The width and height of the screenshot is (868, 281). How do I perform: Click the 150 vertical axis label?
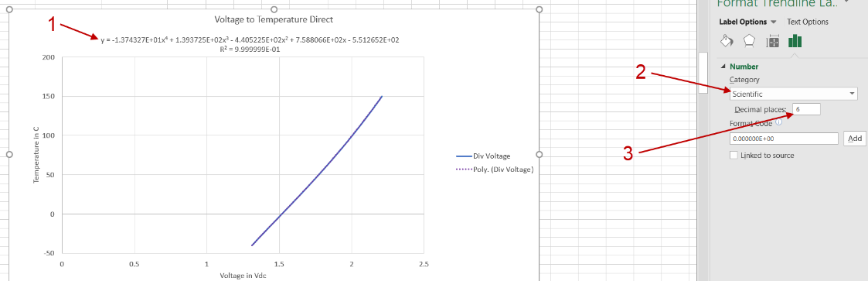(x=48, y=97)
